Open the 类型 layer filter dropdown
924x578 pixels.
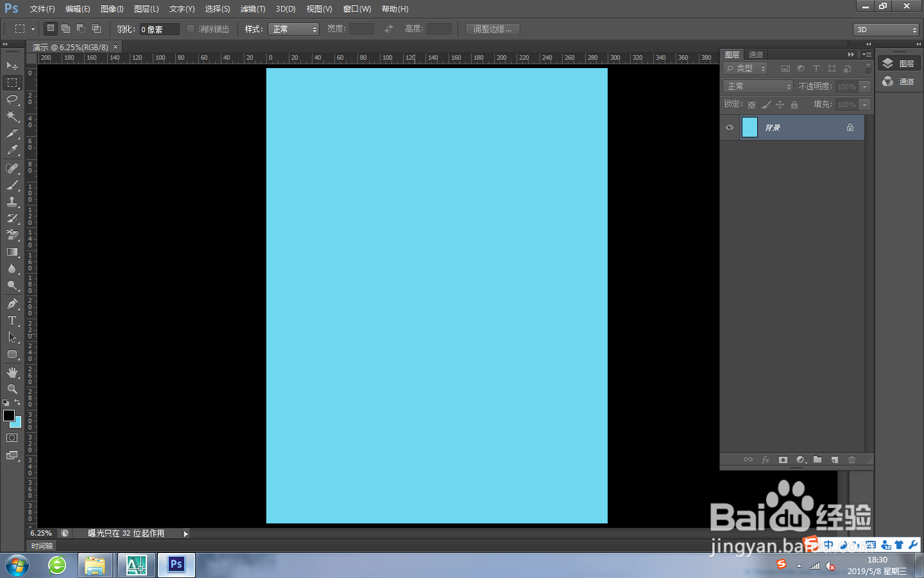746,68
